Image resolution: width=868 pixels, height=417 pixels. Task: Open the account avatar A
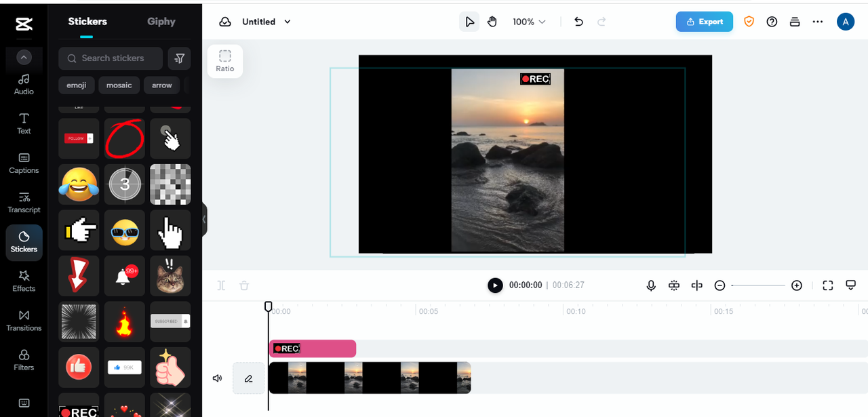[846, 22]
